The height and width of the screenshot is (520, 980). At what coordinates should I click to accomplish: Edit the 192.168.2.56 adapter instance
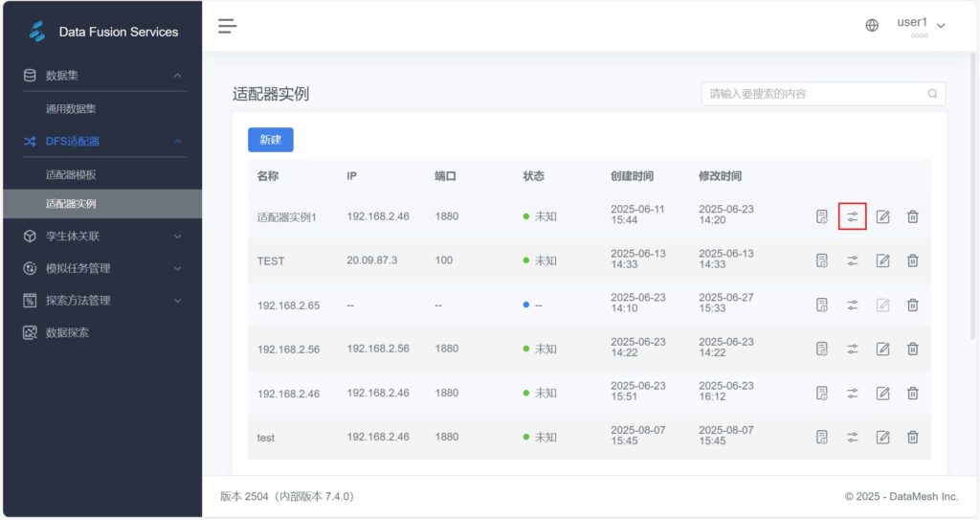[x=882, y=349]
